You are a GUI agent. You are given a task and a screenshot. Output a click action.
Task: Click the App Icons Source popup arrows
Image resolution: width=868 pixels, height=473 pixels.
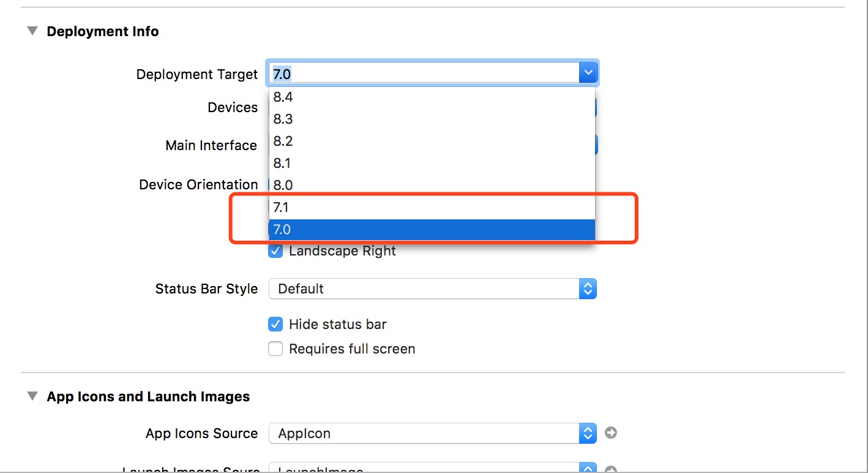point(588,433)
